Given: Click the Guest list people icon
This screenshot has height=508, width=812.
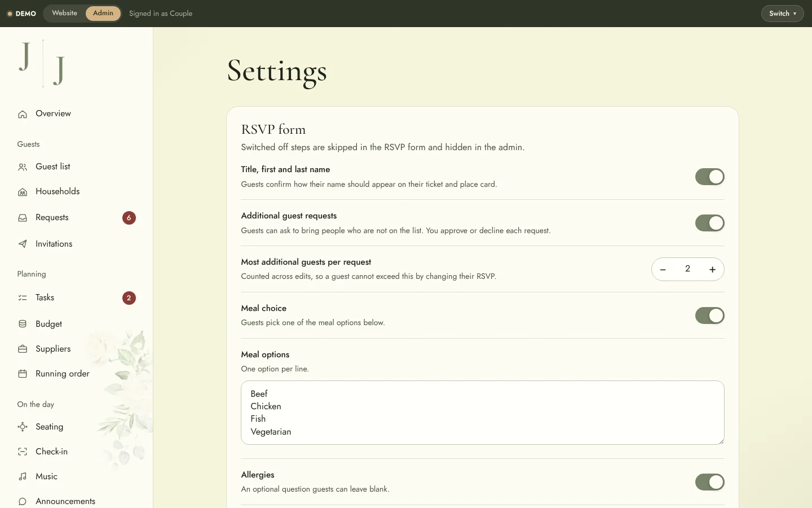Looking at the screenshot, I should click(23, 167).
